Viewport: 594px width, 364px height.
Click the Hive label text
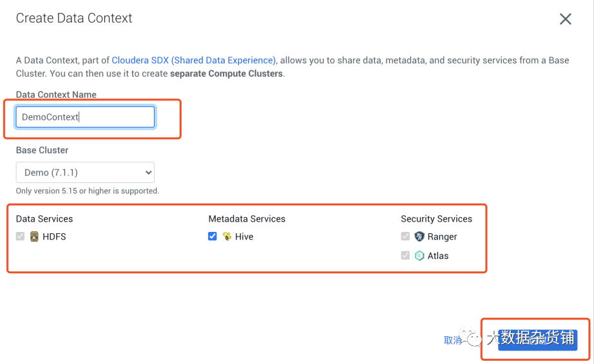pyautogui.click(x=244, y=236)
